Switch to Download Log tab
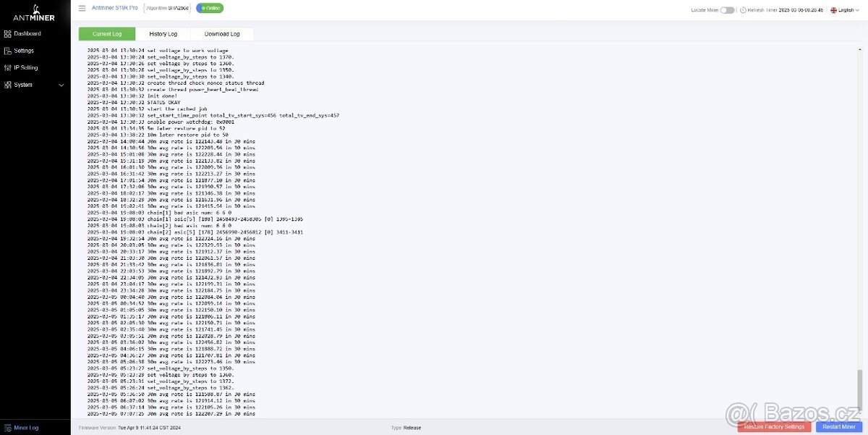The width and height of the screenshot is (868, 435). click(222, 34)
